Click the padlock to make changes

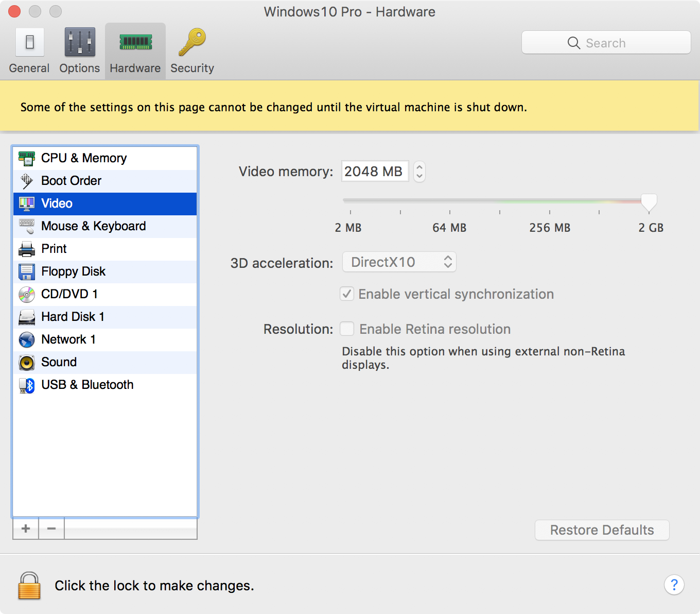(29, 586)
